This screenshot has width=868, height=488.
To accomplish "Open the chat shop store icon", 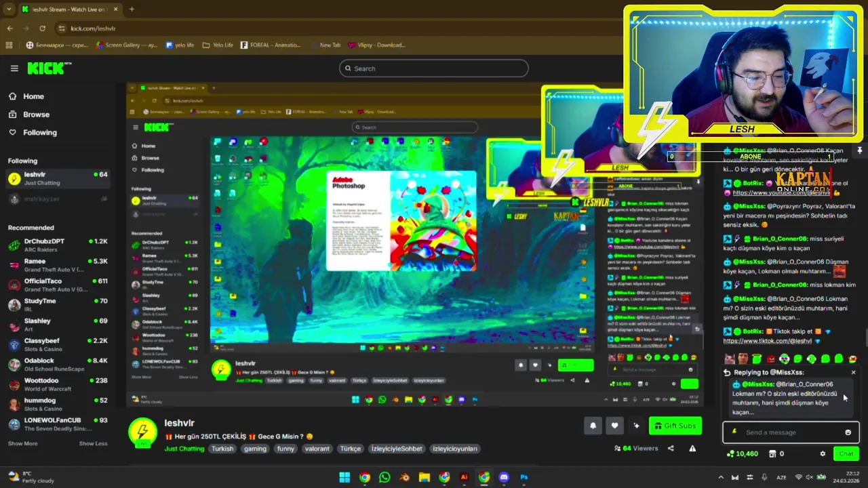I will tap(773, 453).
